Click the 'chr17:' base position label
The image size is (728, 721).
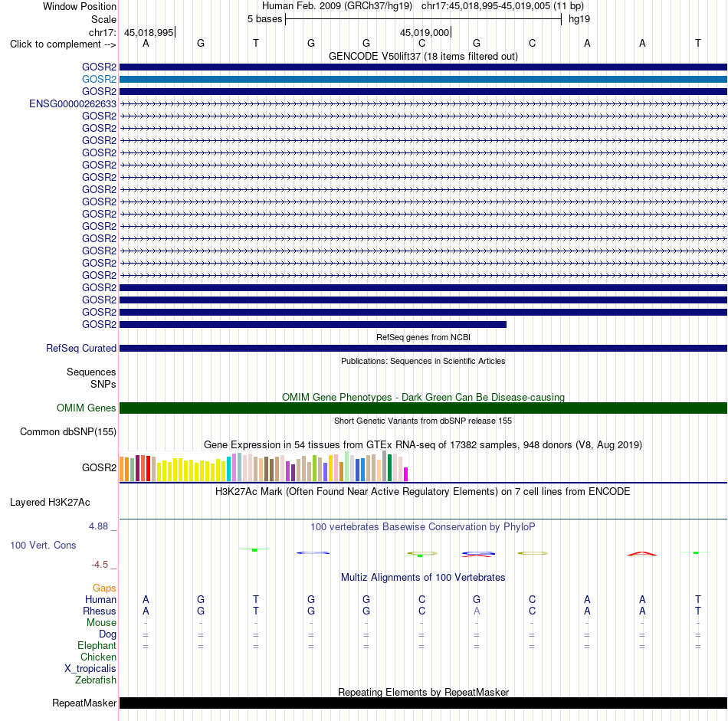(x=102, y=32)
